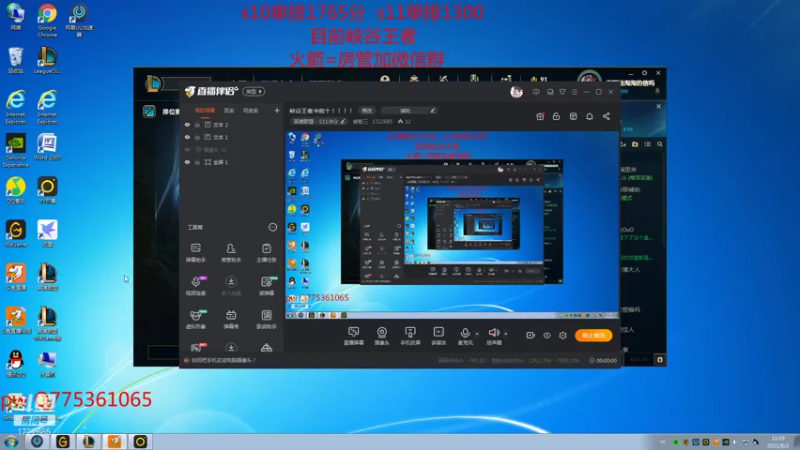Click the Windows Start button

pos(11,441)
